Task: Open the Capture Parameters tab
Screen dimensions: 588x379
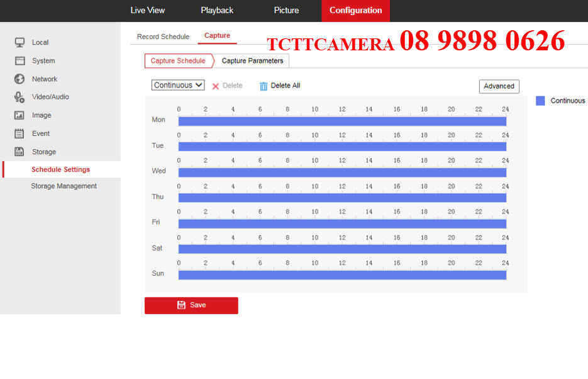Action: coord(252,61)
